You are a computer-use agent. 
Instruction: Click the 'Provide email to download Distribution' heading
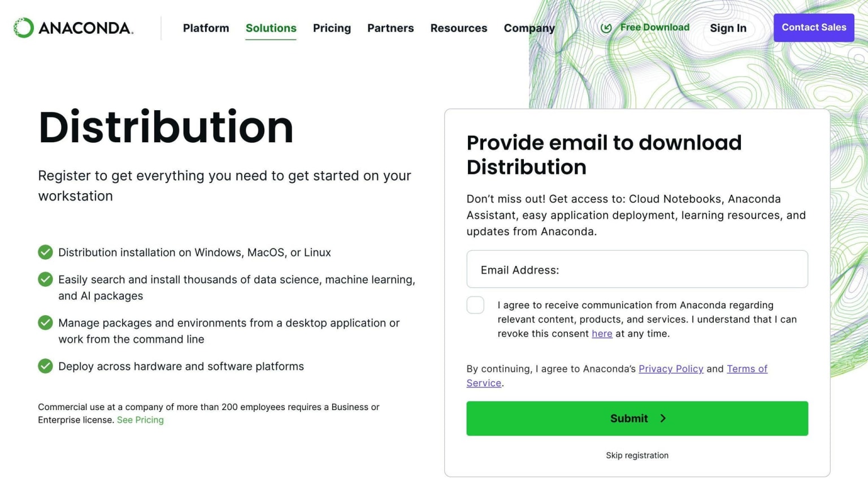coord(604,155)
